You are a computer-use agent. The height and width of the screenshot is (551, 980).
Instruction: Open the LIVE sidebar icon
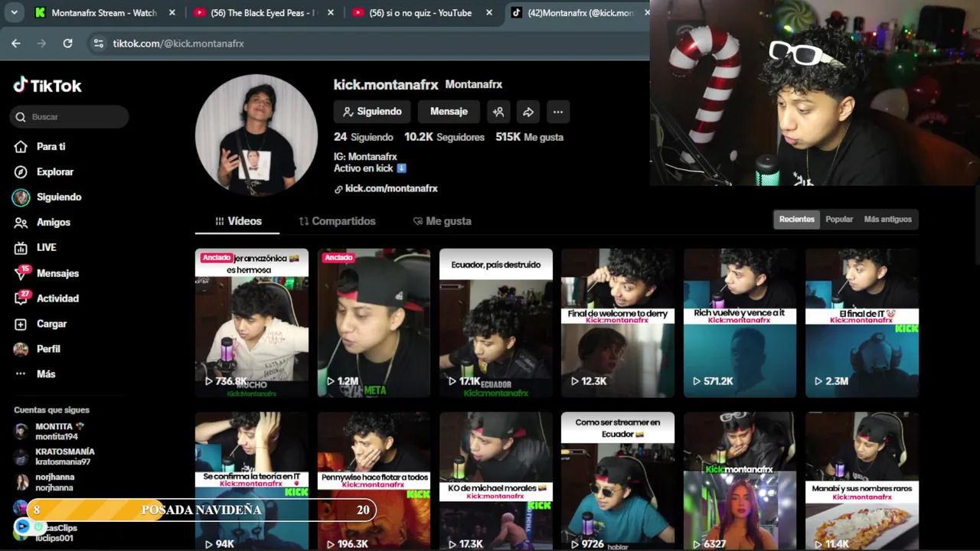coord(21,247)
